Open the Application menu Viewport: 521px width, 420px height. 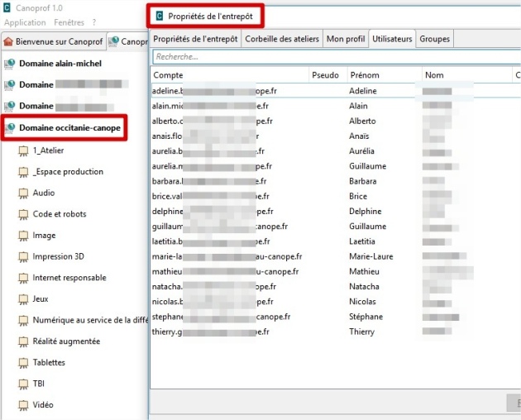point(25,22)
